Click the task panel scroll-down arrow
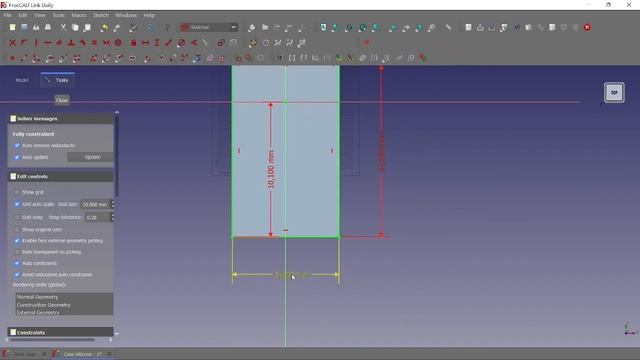This screenshot has height=360, width=640. pos(117,333)
